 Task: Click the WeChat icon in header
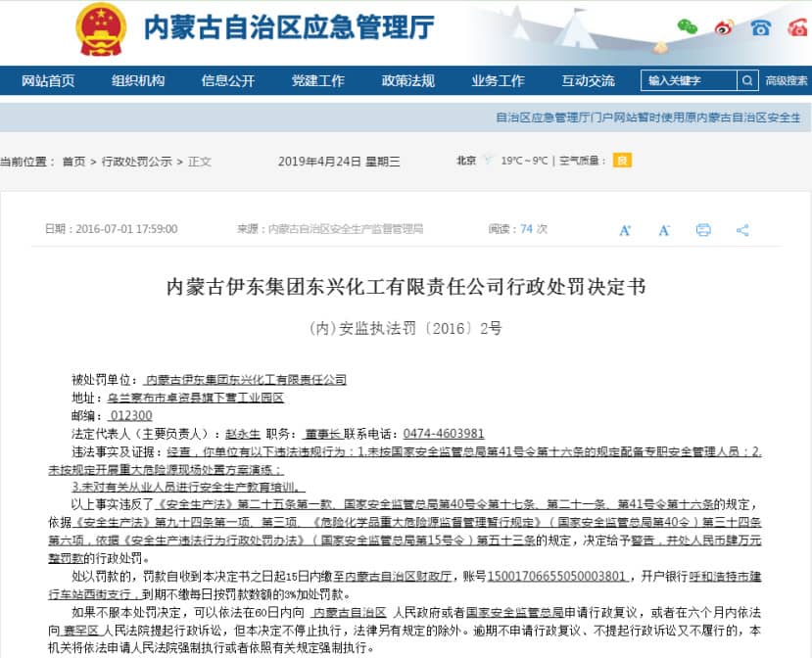click(x=689, y=27)
